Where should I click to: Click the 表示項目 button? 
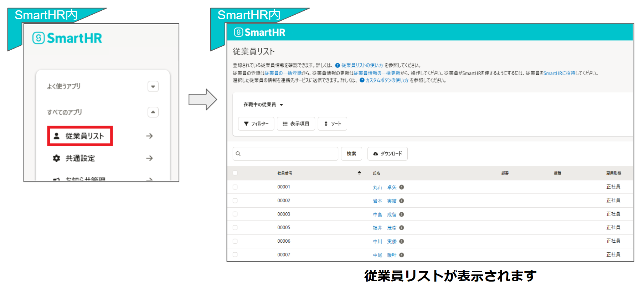click(296, 123)
